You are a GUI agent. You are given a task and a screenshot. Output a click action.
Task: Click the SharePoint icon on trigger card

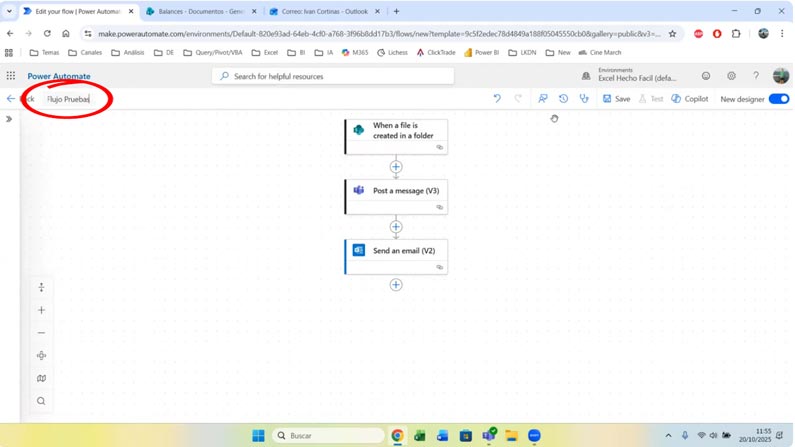[x=358, y=130]
